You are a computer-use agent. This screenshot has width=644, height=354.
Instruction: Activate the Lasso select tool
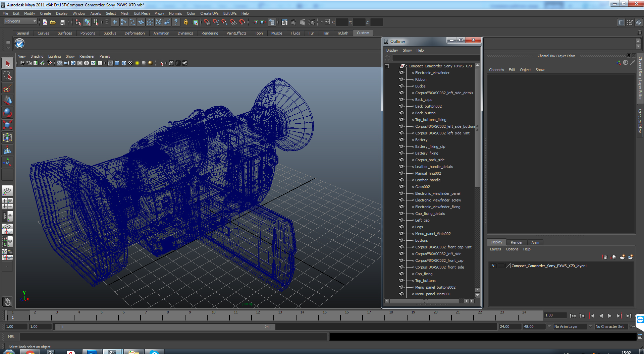coord(7,76)
